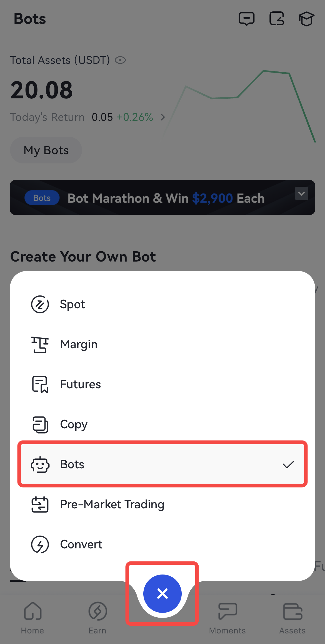Viewport: 325px width, 644px height.
Task: Collapse the Bot Marathon banner arrow
Action: click(301, 193)
